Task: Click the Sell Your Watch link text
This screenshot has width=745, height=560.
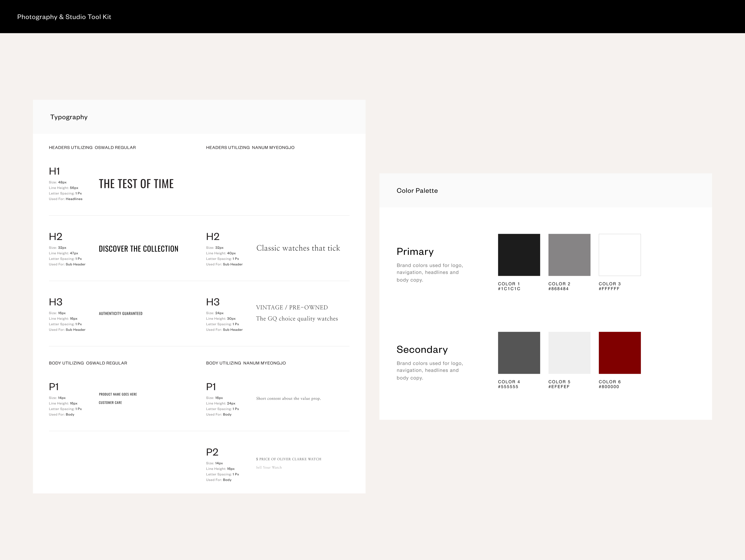Action: point(269,467)
